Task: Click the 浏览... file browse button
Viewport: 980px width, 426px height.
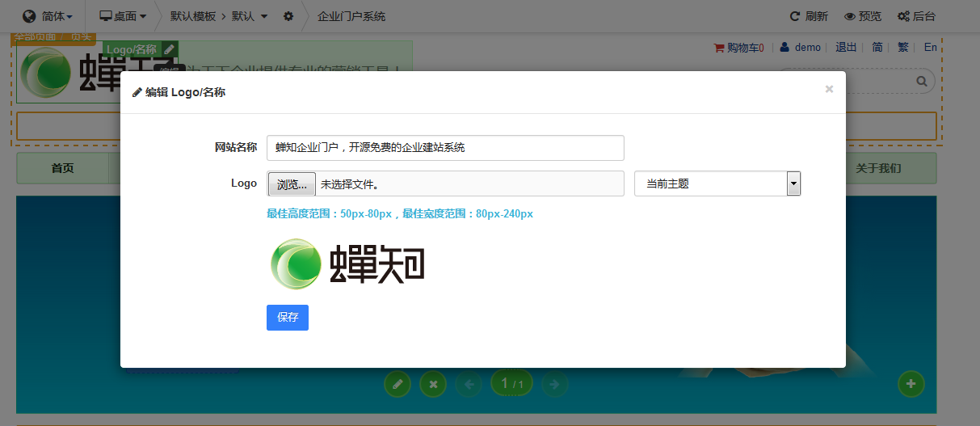Action: [x=292, y=184]
